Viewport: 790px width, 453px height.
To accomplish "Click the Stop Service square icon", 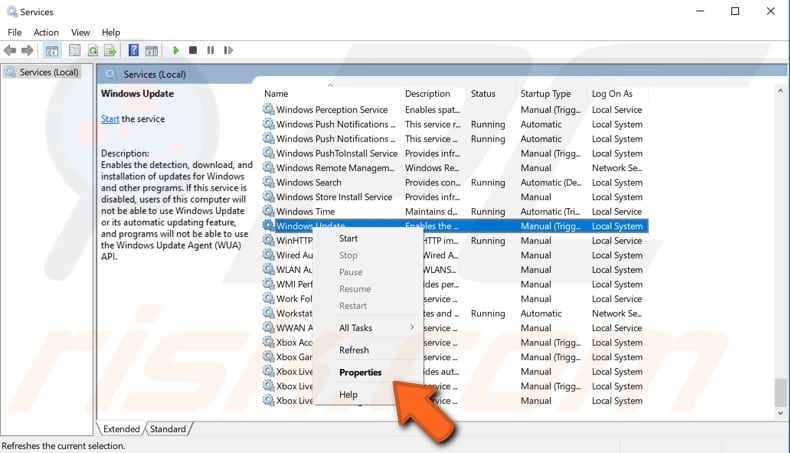I will click(193, 50).
